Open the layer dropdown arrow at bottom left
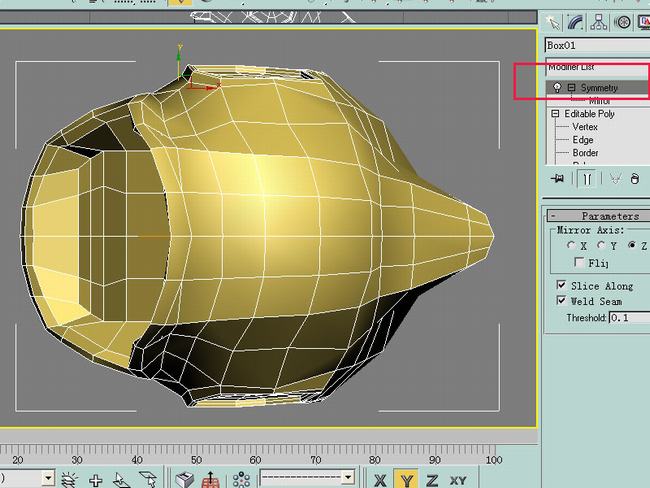650x488 pixels. [49, 478]
